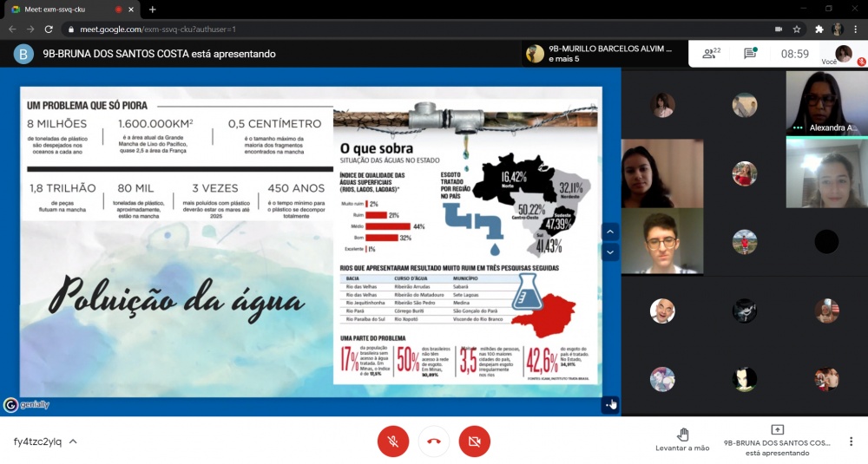868x464 pixels.
Task: Raise your hand with Levantar a mão
Action: coord(682,441)
